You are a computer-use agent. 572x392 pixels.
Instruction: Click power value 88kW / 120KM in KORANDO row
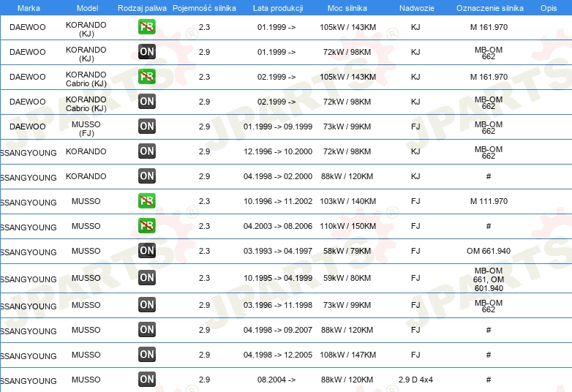click(x=347, y=176)
